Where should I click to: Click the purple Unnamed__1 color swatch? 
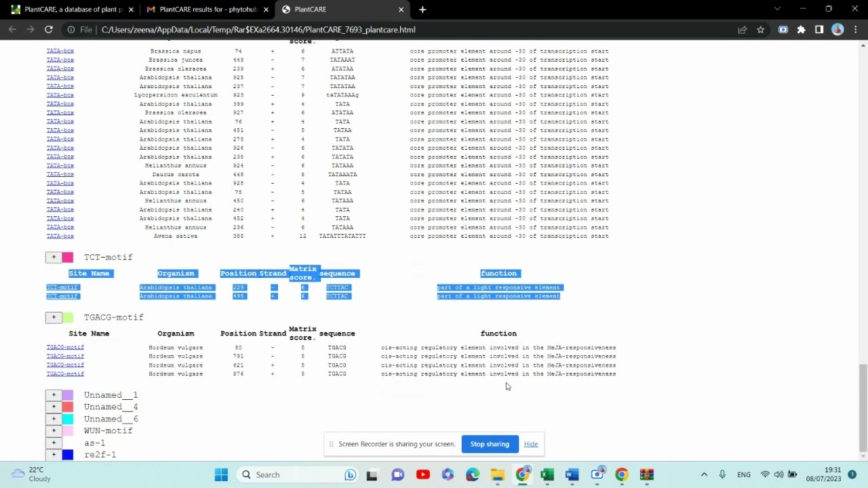pyautogui.click(x=68, y=394)
